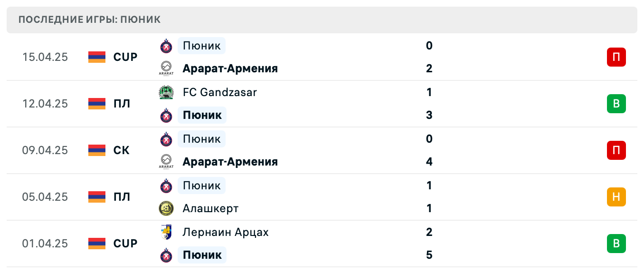Viewport: 644px width, 274px height.
Task: Select ПЛ league label for 05.04.25
Action: pos(122,197)
